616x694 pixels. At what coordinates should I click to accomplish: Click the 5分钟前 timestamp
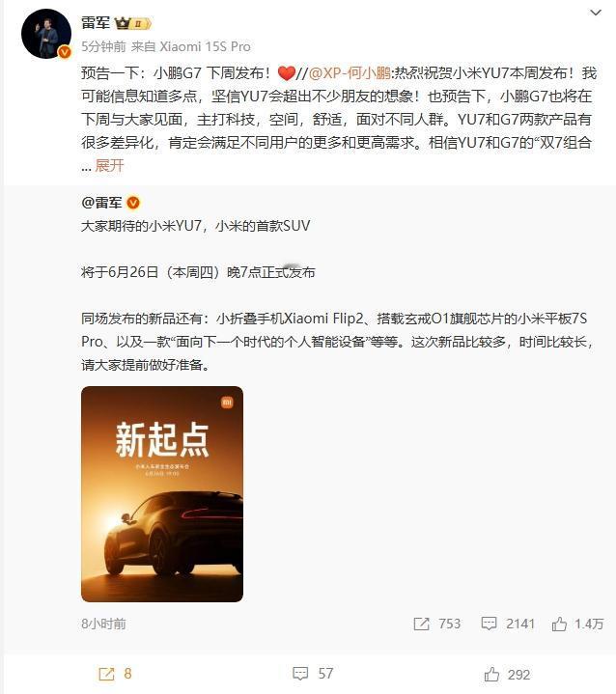[x=103, y=46]
